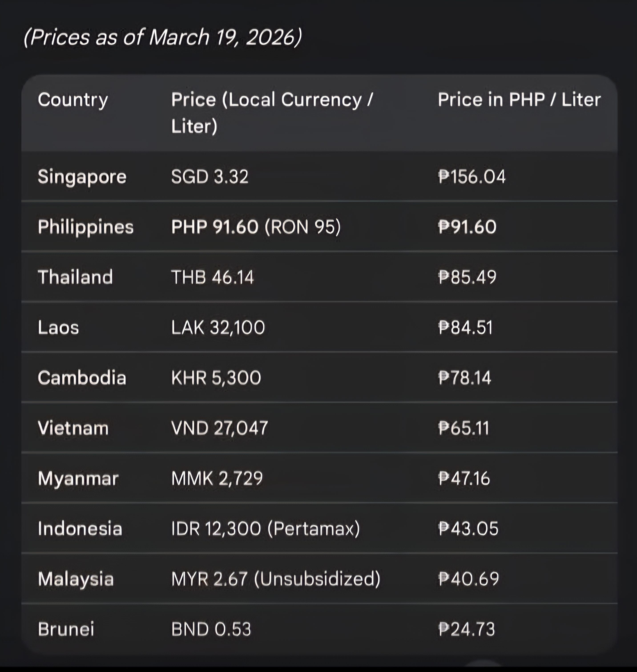Select the Brunei country cell
The width and height of the screenshot is (637, 672).
click(66, 629)
